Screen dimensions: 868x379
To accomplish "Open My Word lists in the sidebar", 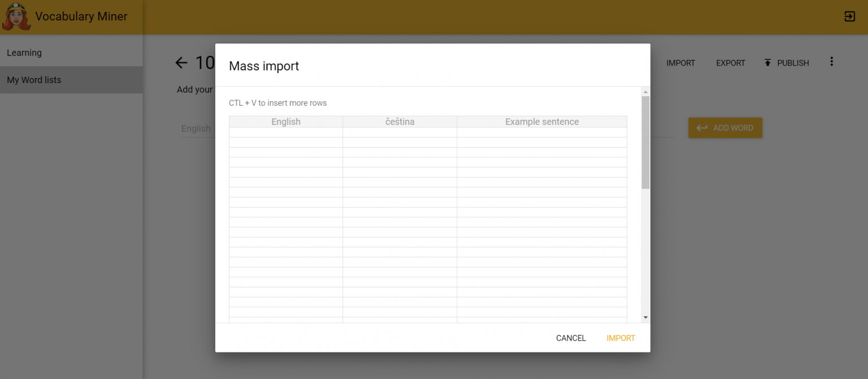I will pyautogui.click(x=34, y=80).
